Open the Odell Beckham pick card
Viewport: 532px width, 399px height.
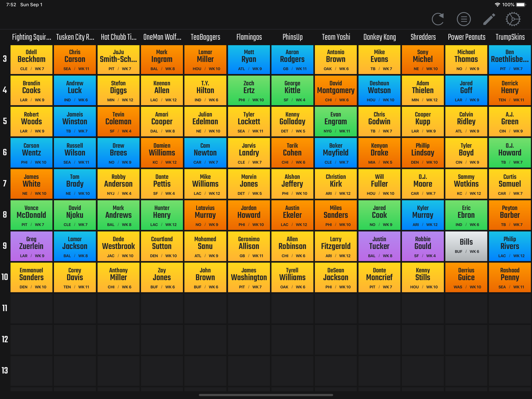tap(32, 59)
